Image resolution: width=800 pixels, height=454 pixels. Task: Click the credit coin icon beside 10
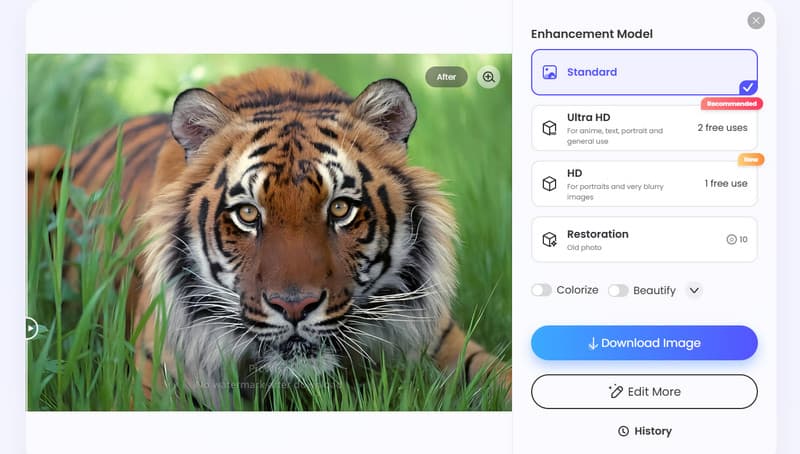pos(731,239)
